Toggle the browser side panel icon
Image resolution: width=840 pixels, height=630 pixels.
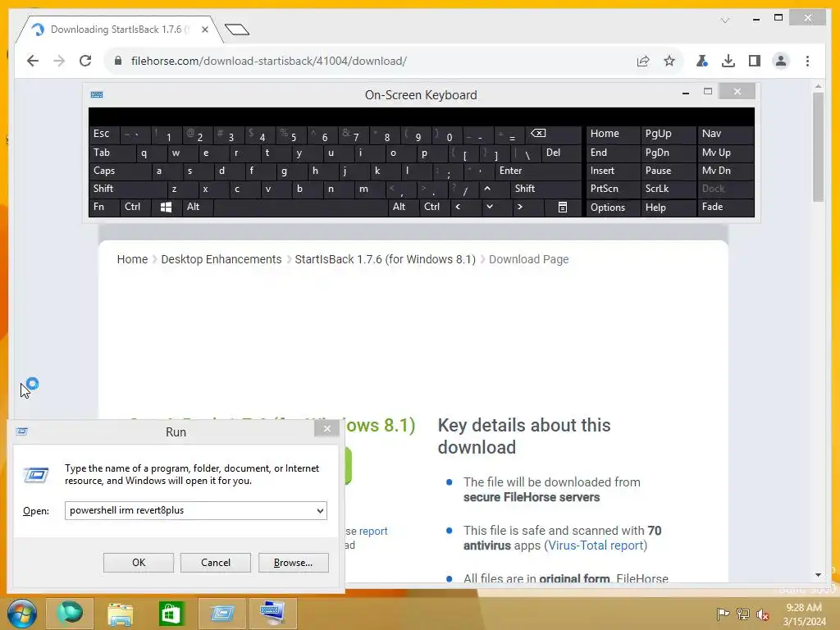click(755, 61)
